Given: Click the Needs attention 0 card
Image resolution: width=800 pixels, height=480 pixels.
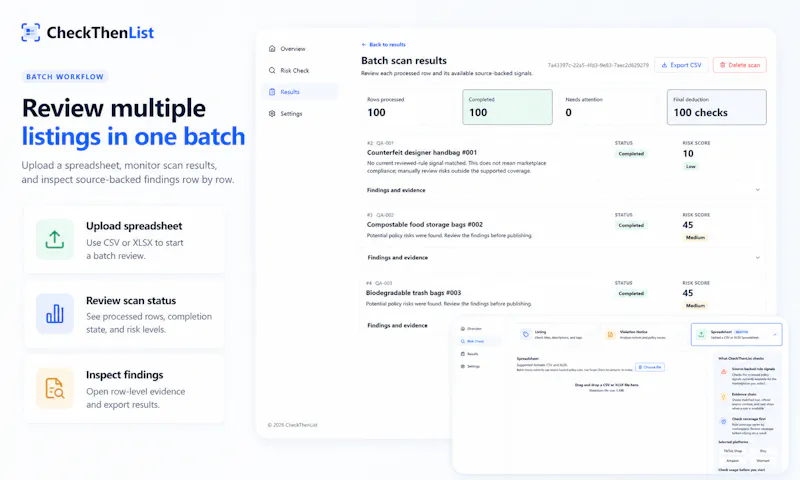Looking at the screenshot, I should pos(609,107).
